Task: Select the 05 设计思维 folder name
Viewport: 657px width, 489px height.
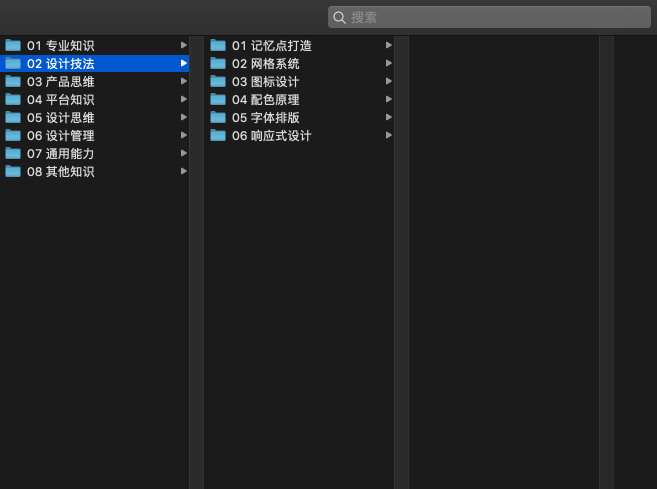Action: tap(61, 118)
